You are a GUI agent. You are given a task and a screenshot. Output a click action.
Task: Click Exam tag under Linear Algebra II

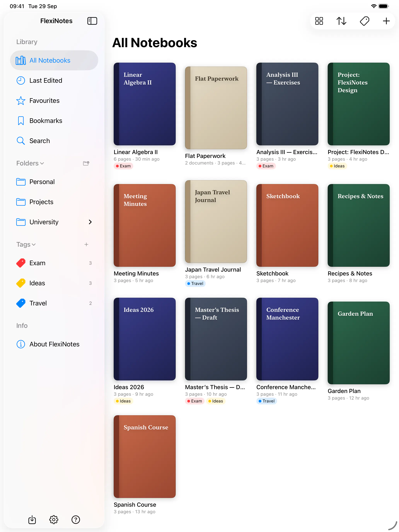click(123, 166)
